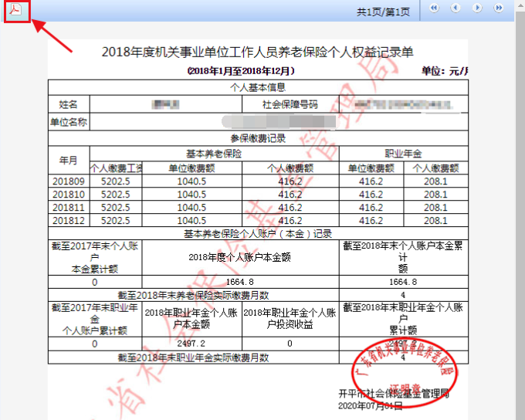The height and width of the screenshot is (420, 525).
Task: Select the 单位名称 label cell
Action: click(x=69, y=121)
